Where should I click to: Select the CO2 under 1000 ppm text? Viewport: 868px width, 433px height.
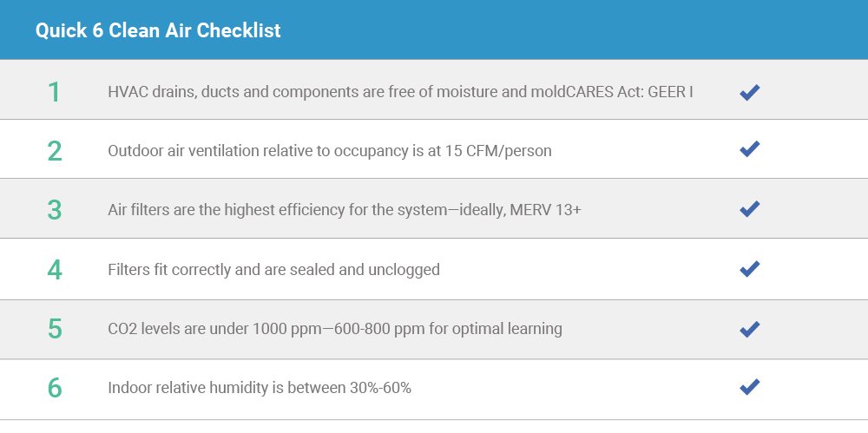click(x=335, y=328)
